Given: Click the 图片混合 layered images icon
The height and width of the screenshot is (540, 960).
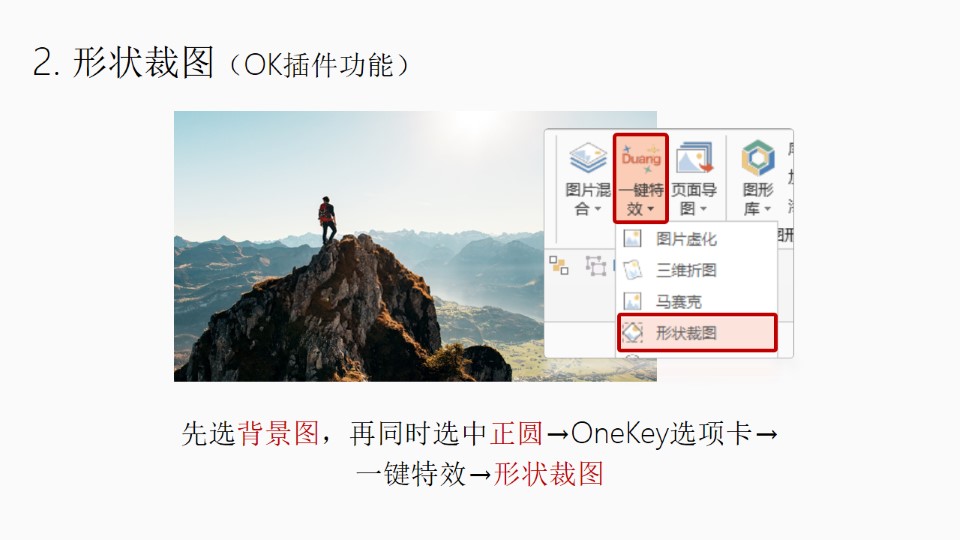Looking at the screenshot, I should pos(588,157).
